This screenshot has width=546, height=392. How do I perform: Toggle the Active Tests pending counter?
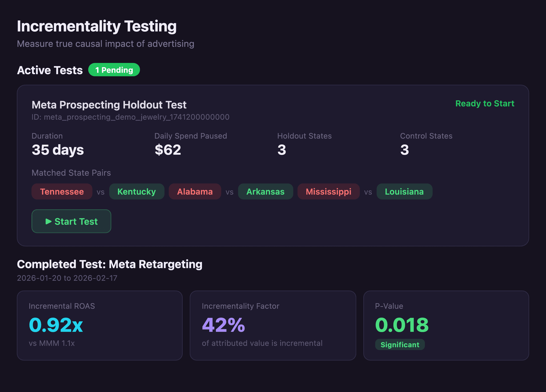point(114,70)
